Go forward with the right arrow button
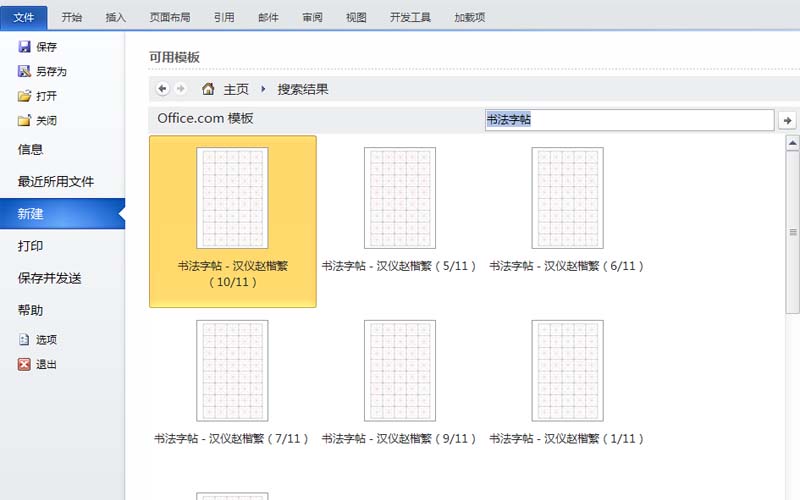800x500 pixels. [x=180, y=89]
